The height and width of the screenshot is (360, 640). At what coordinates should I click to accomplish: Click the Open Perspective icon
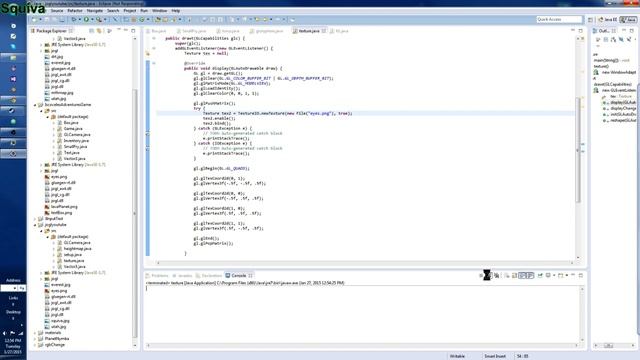tap(591, 20)
